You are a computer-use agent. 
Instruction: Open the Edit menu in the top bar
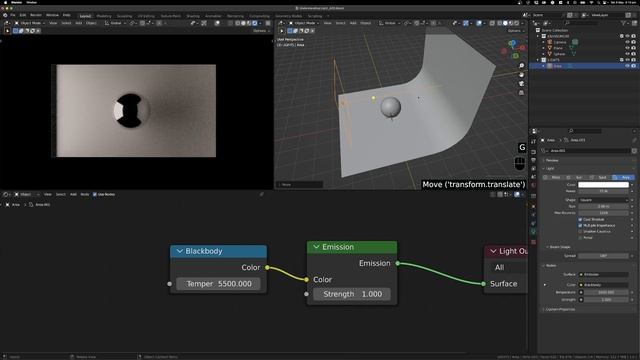tap(23, 15)
